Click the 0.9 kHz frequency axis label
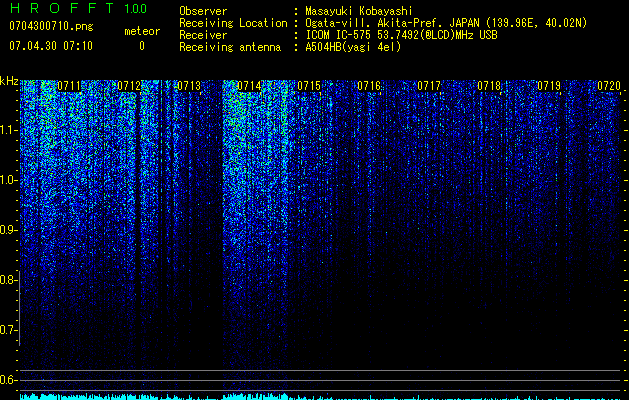The image size is (629, 400). (8, 230)
